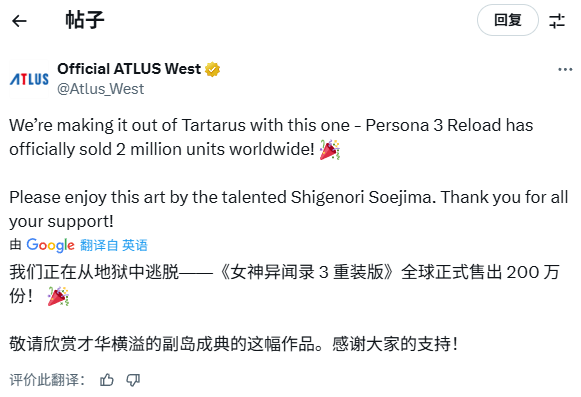Image resolution: width=581 pixels, height=397 pixels.
Task: Click the gold verified badge
Action: pos(212,69)
